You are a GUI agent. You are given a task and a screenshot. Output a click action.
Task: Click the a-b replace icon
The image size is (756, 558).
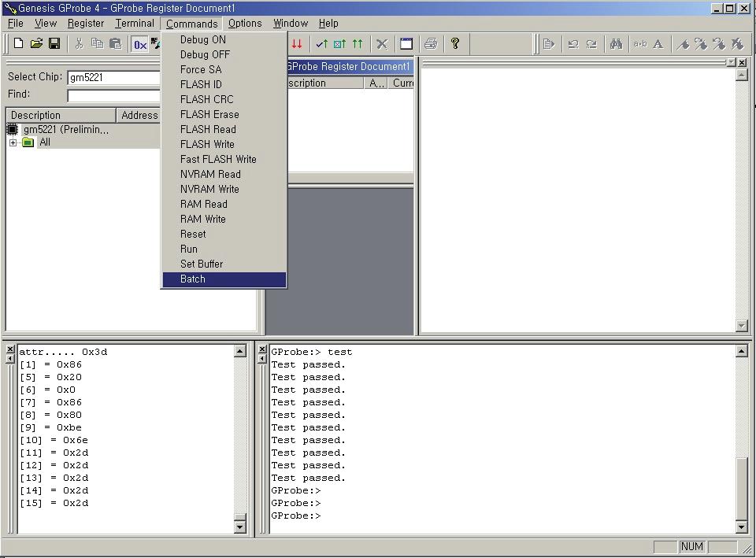click(x=639, y=44)
